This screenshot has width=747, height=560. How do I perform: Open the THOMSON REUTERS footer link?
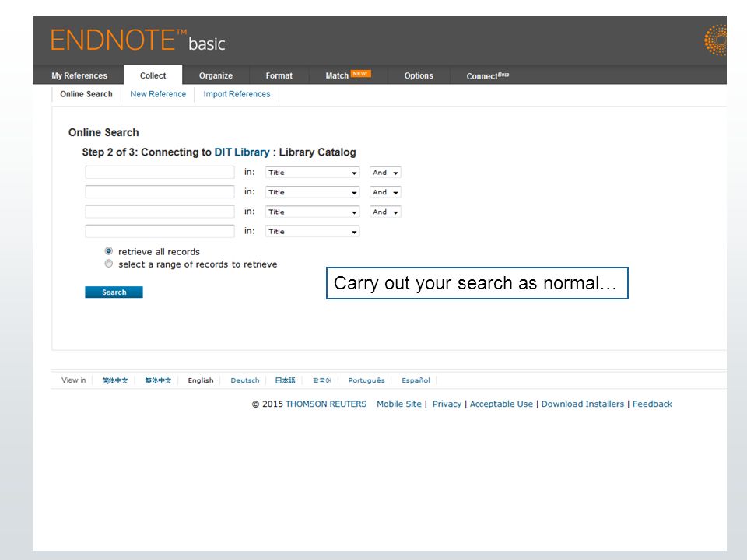click(x=326, y=404)
